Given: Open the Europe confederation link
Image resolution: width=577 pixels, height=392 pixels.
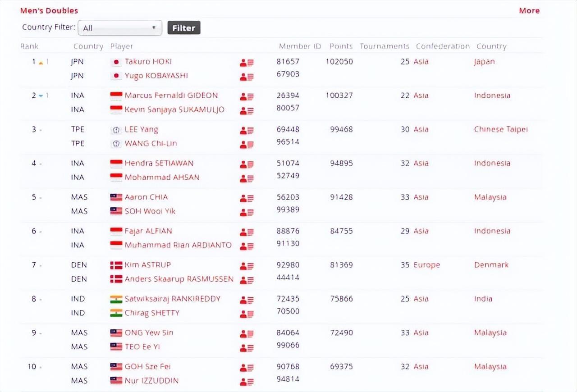Looking at the screenshot, I should click(x=426, y=265).
